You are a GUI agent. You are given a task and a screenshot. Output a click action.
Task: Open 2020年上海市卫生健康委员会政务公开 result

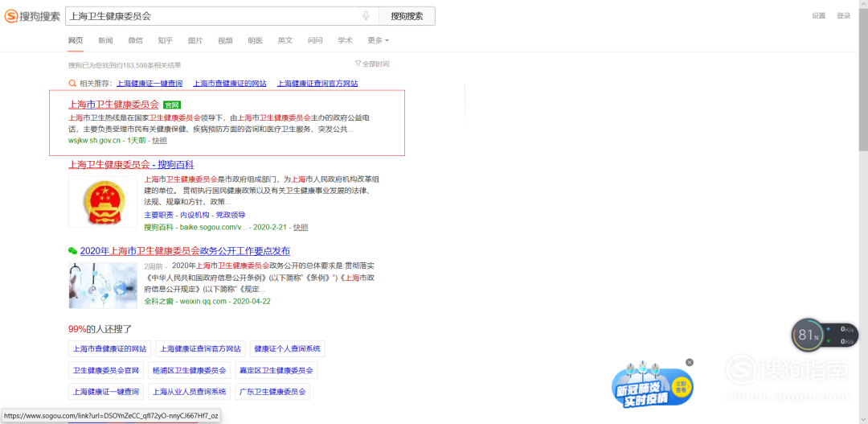point(185,251)
